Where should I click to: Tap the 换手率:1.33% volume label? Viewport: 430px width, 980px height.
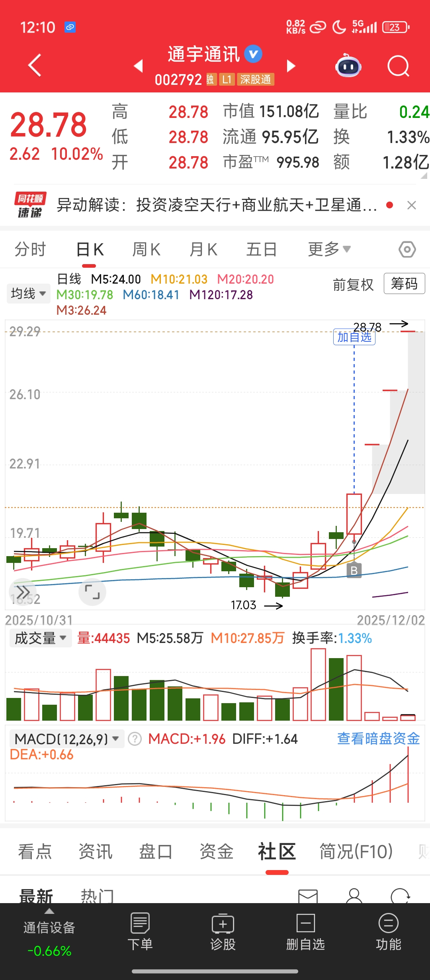point(332,638)
